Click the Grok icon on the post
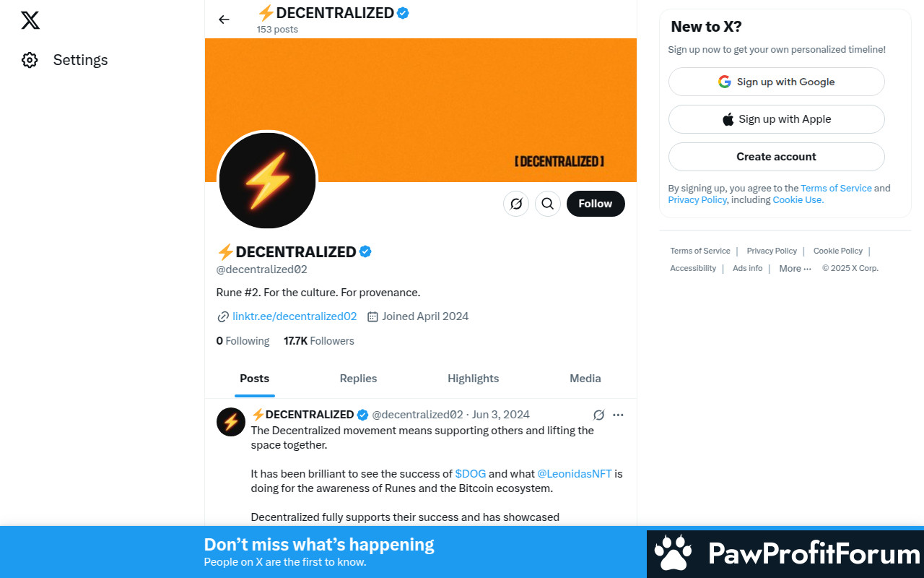924x578 pixels. pyautogui.click(x=598, y=415)
